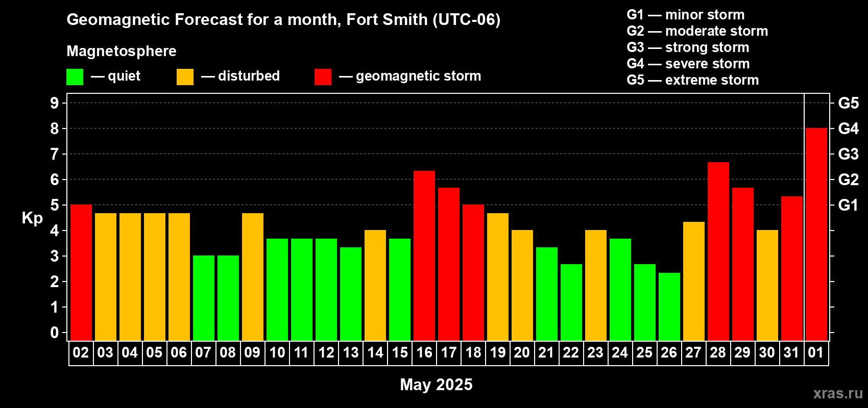Click the 'G5 — extreme storm' legend line

[693, 80]
